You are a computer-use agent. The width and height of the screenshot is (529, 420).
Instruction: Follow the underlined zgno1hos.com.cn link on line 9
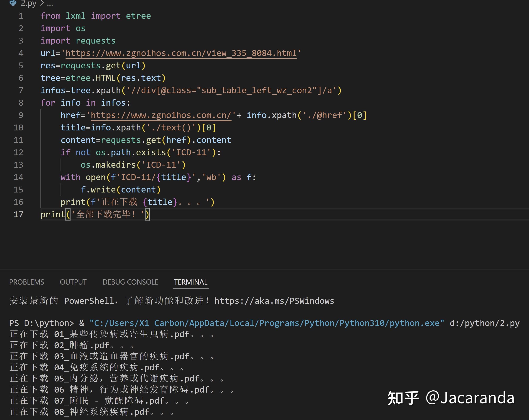coord(160,115)
